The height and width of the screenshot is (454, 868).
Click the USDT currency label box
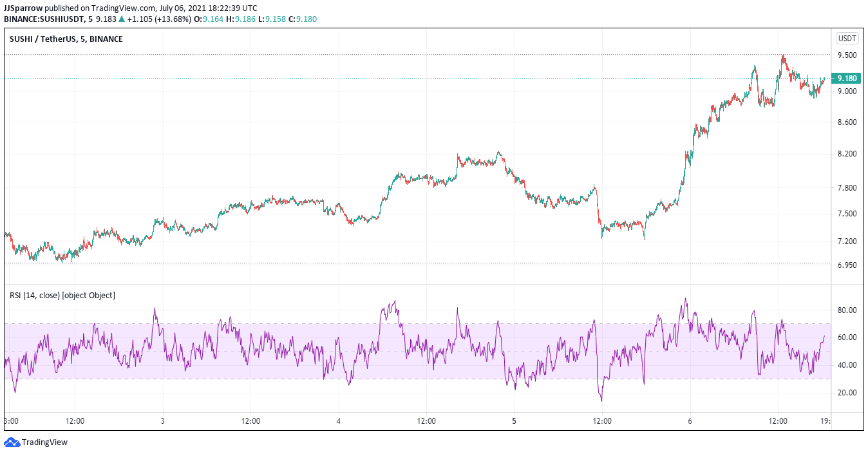coord(846,39)
